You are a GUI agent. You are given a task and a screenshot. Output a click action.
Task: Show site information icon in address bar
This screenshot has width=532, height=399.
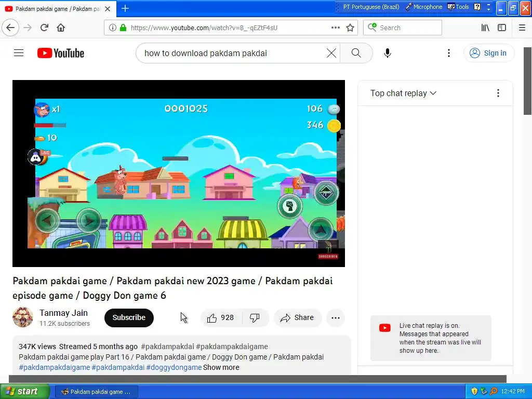pyautogui.click(x=112, y=28)
